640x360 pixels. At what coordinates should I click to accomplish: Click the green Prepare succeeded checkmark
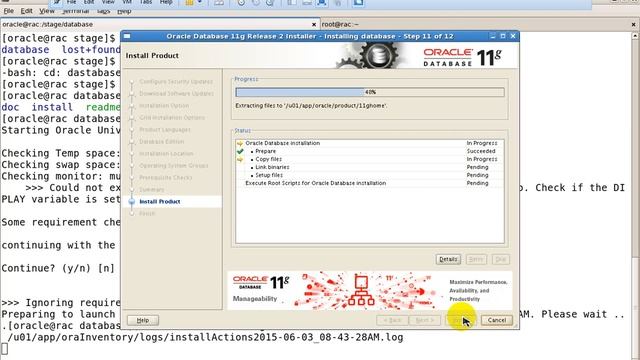[x=240, y=151]
